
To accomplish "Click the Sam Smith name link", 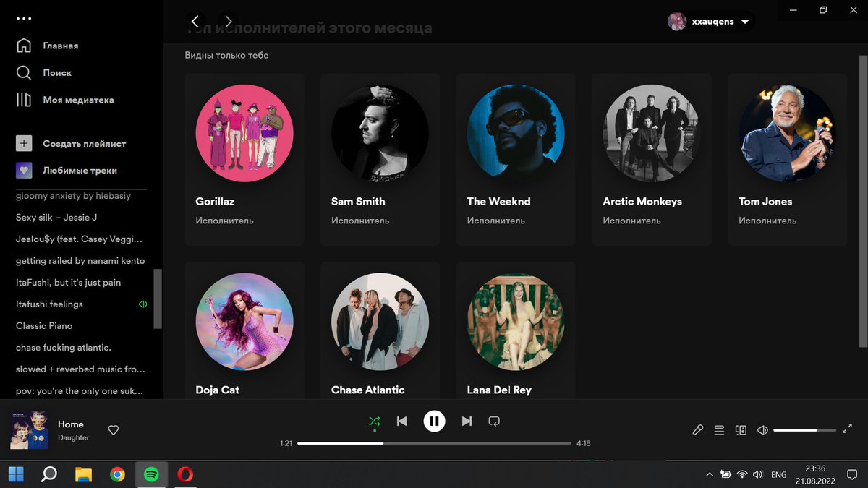I will 358,202.
